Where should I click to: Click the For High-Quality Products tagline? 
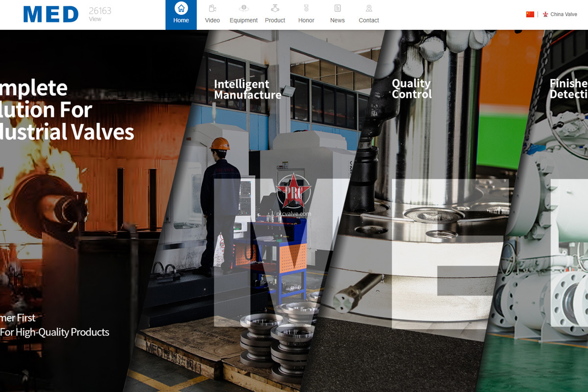coord(54,332)
